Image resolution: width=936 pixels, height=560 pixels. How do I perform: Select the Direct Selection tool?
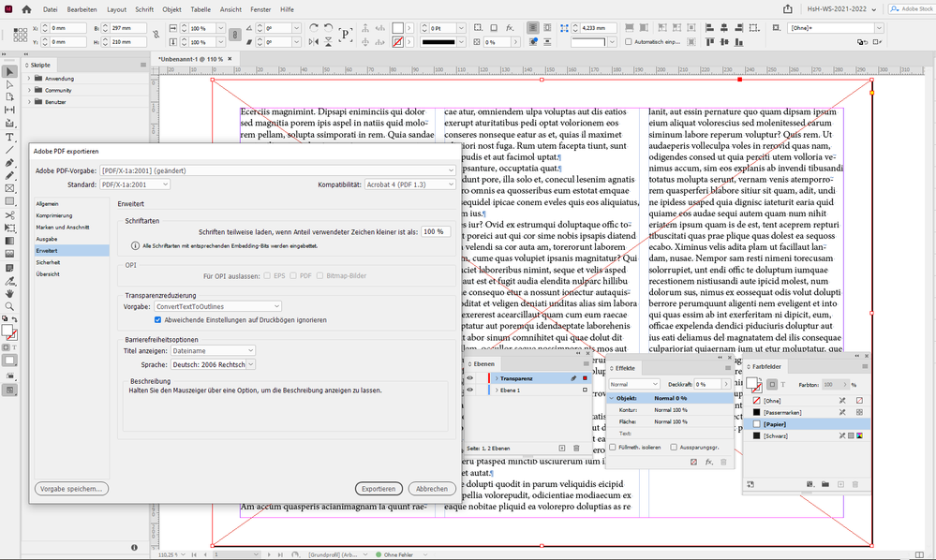pos(9,84)
